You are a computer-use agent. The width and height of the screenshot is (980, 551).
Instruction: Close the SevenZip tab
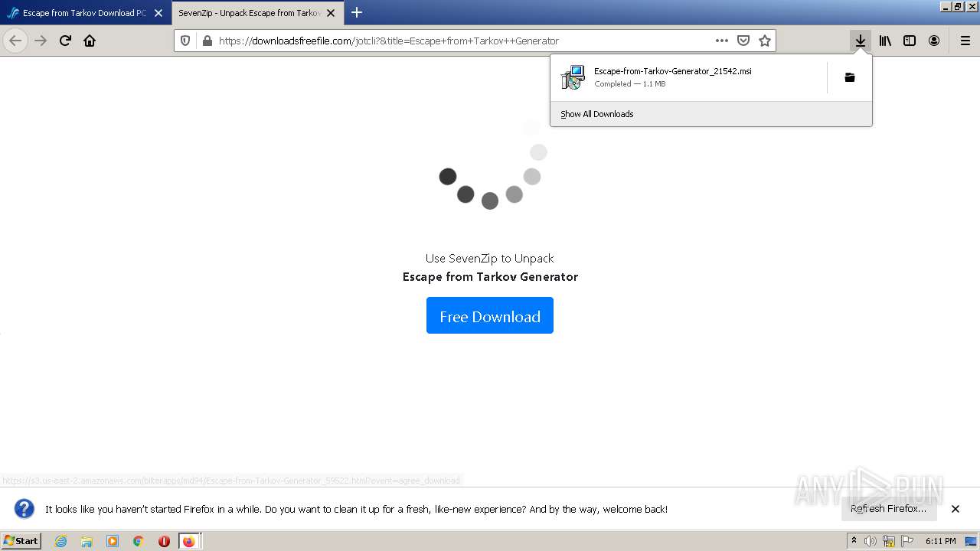[331, 13]
